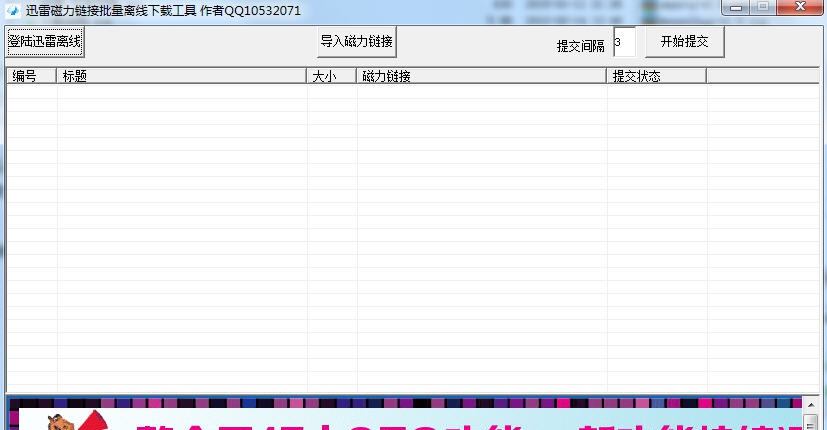827x430 pixels.
Task: Close the 迅雷磁力链接 tool window
Action: (800, 7)
